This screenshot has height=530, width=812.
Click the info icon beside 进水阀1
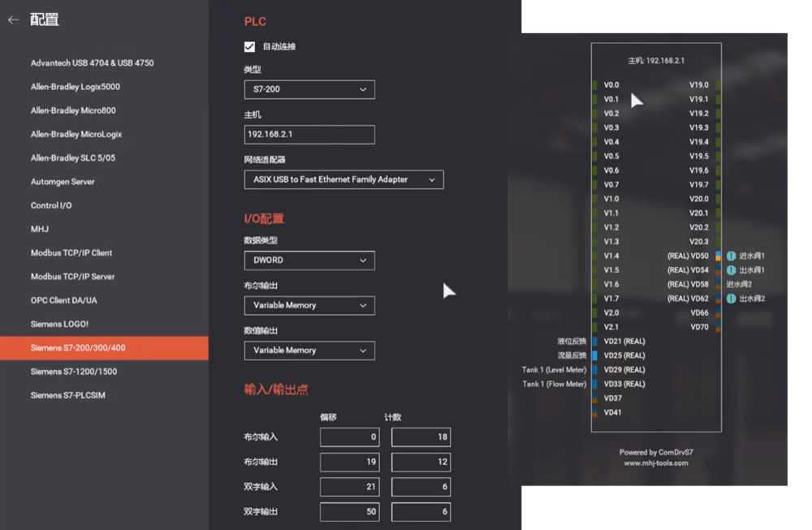[x=731, y=256]
